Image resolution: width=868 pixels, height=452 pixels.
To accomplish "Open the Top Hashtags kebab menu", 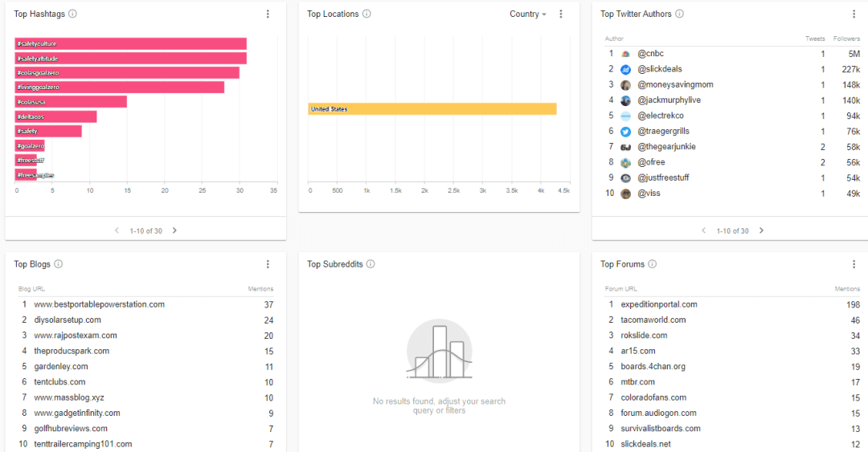I will tap(268, 14).
